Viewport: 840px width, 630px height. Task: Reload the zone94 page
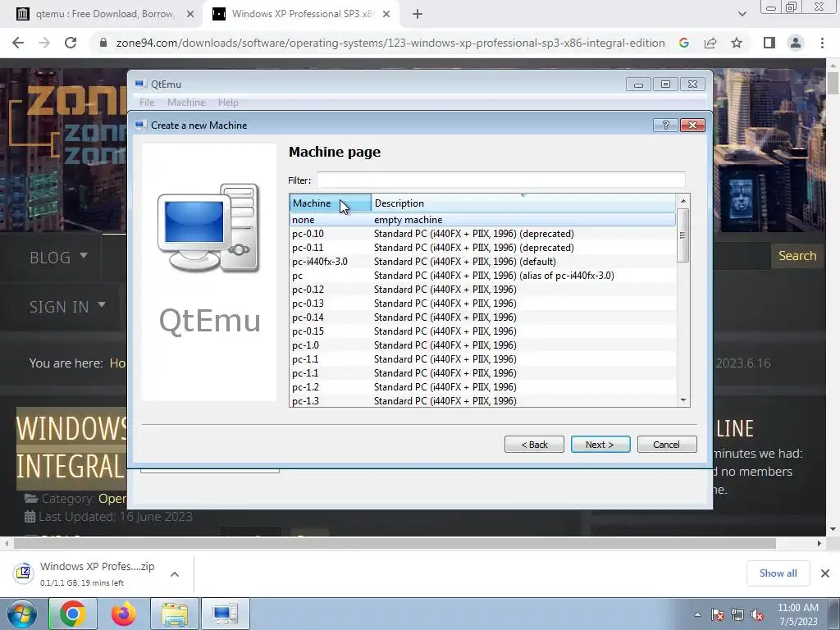[x=71, y=43]
